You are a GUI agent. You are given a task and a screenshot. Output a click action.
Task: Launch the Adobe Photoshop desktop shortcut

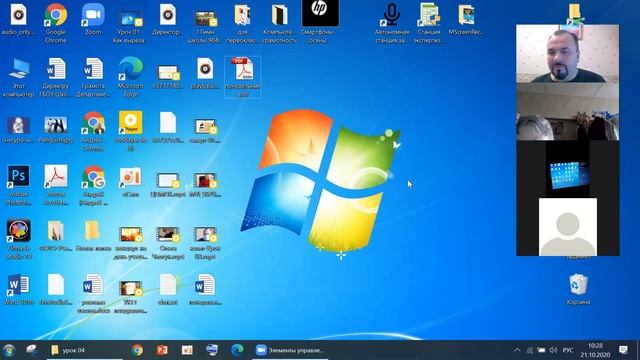[x=18, y=185]
